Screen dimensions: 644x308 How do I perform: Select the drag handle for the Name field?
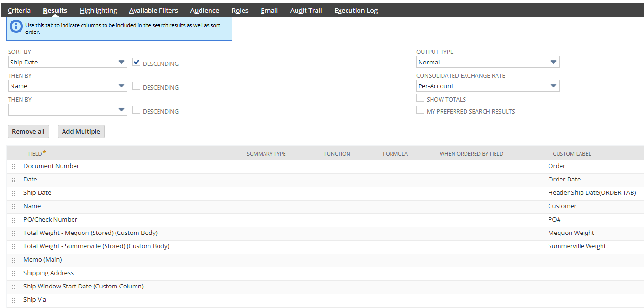13,206
